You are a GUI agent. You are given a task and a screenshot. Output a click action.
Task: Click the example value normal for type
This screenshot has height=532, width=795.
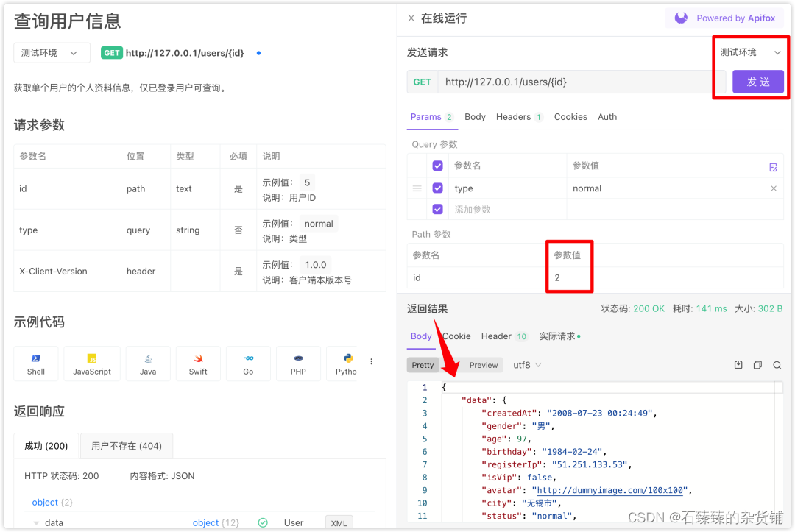point(319,224)
